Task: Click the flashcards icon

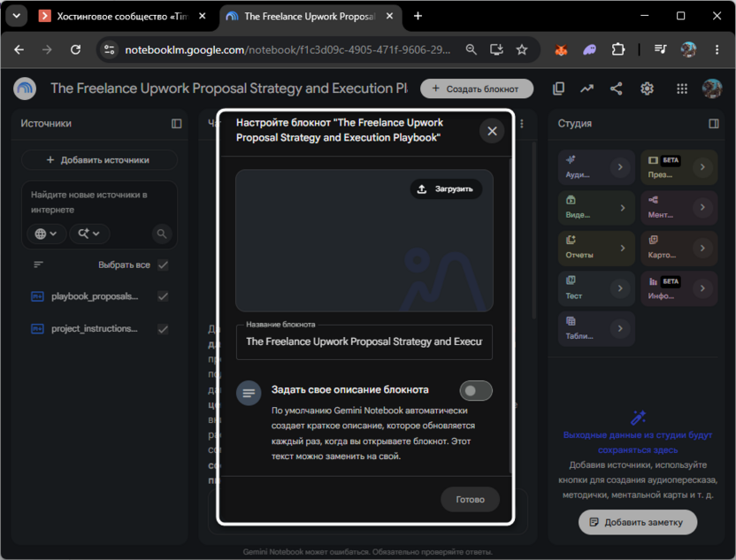Action: click(x=653, y=240)
